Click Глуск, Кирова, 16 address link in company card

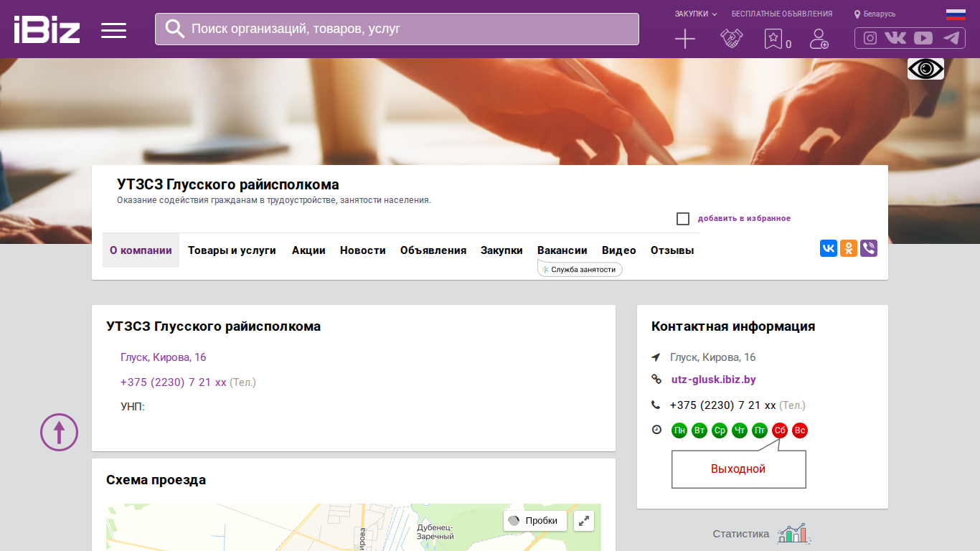coord(164,357)
